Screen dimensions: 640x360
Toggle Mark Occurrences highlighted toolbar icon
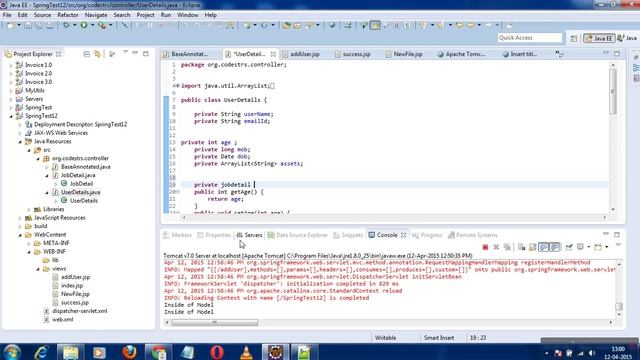(375, 25)
